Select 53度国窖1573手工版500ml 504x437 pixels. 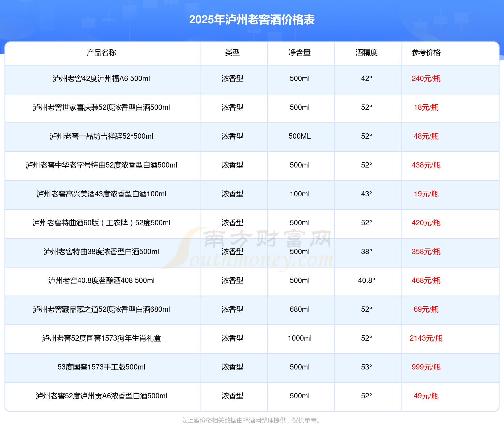point(101,367)
